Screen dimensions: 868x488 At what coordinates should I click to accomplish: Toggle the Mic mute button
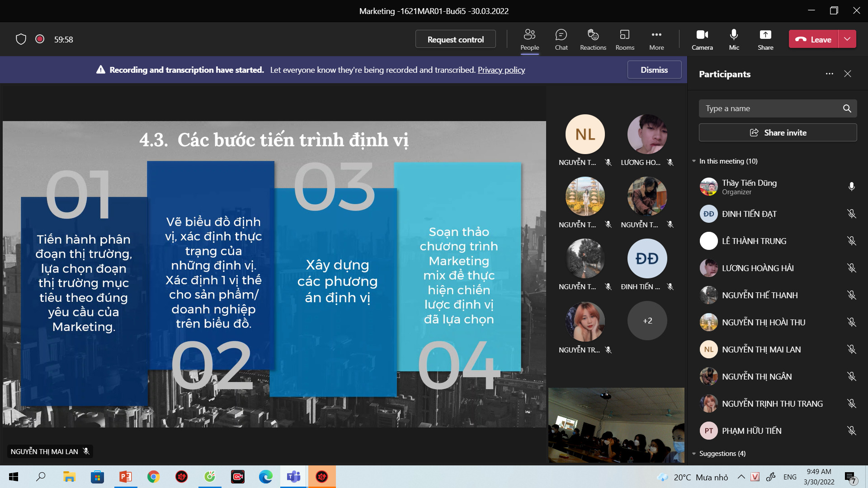(x=734, y=39)
